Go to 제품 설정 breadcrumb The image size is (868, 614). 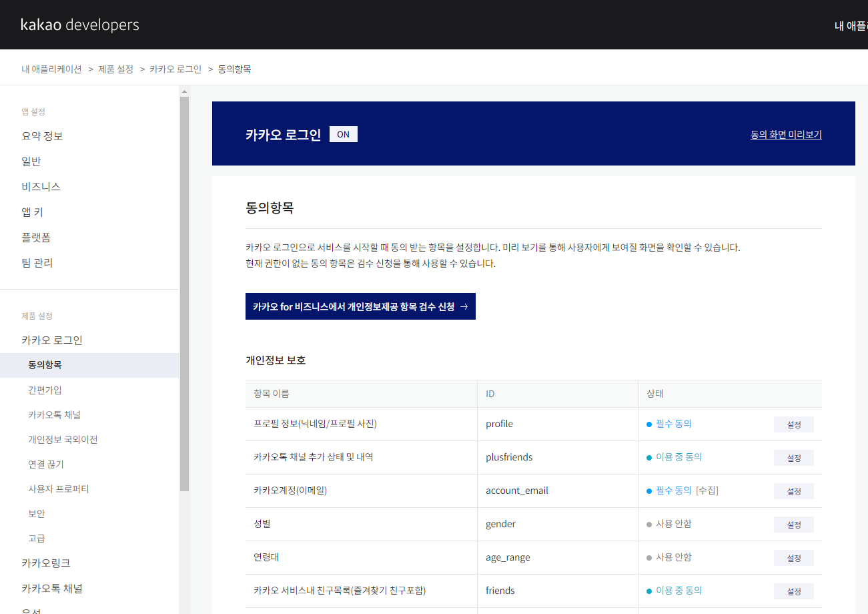tap(115, 69)
